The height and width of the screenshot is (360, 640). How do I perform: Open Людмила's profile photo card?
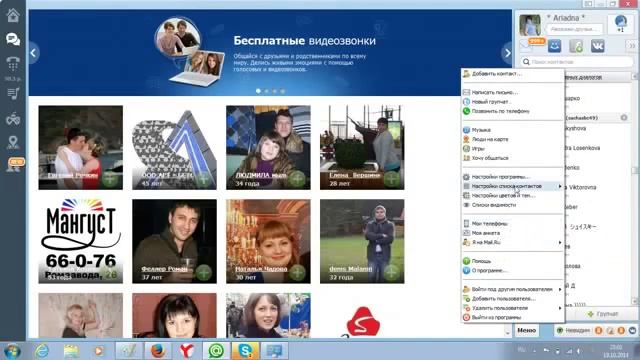pos(268,147)
